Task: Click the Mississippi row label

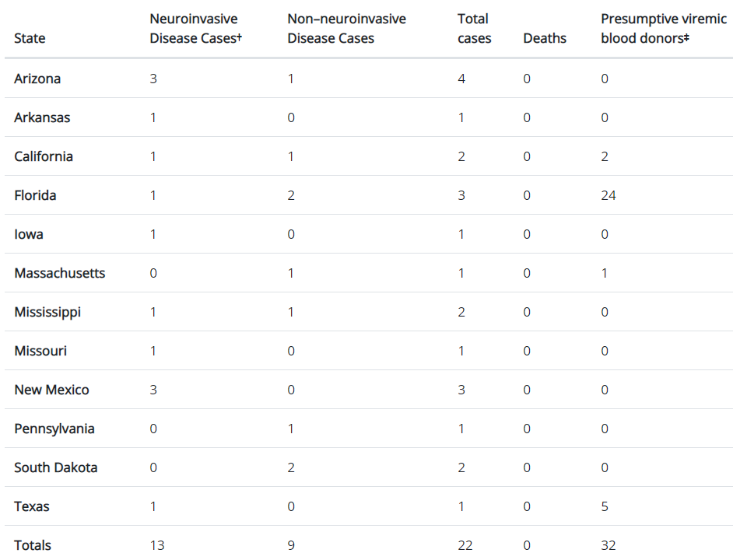Action: click(x=47, y=312)
